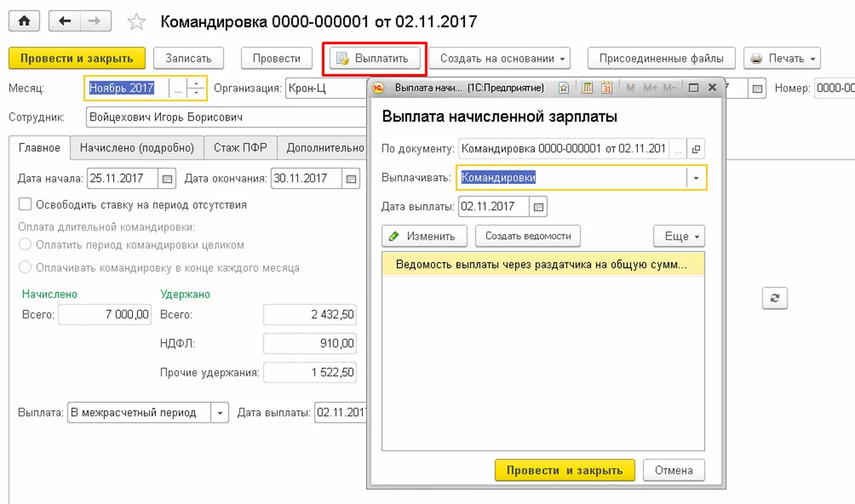
Task: Click the Выплатить button
Action: click(375, 58)
